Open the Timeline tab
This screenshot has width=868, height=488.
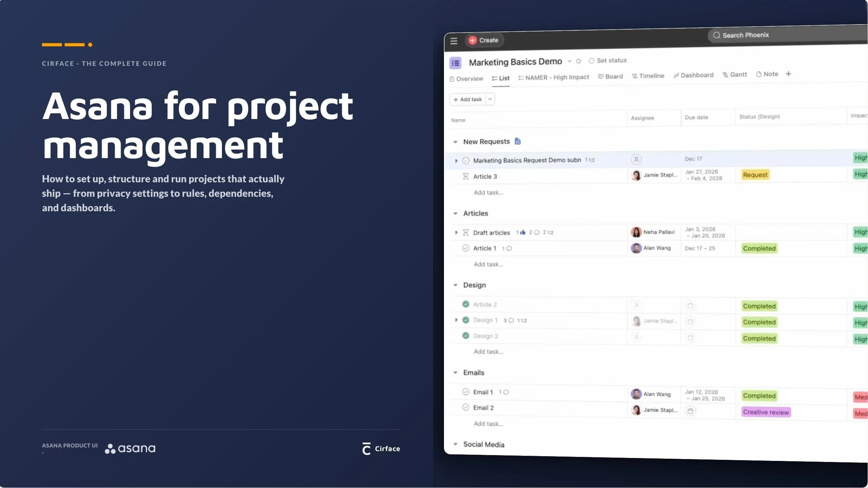648,76
